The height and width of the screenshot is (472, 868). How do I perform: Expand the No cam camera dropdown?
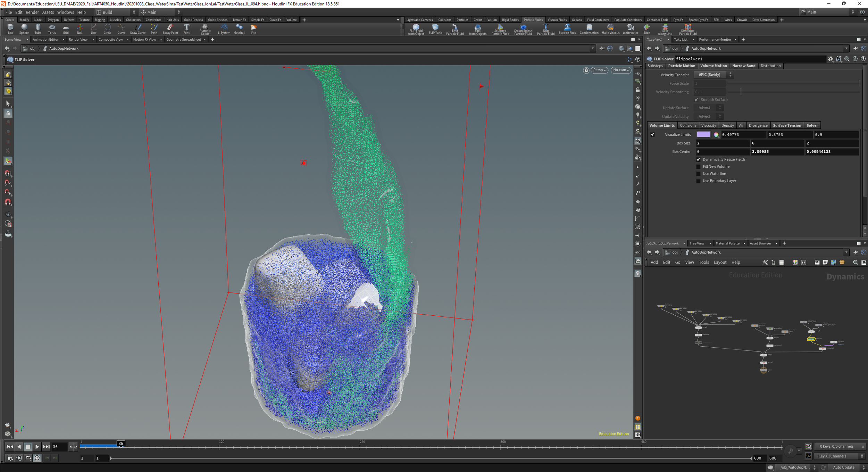[x=621, y=70]
